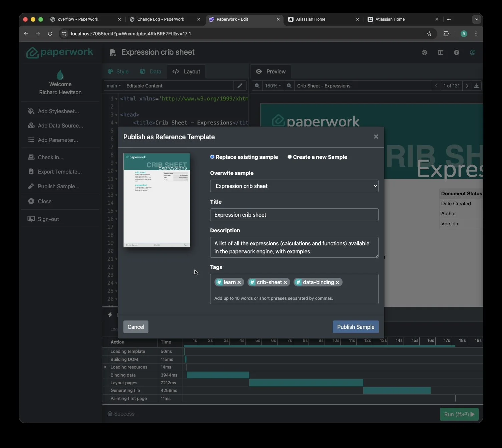Open the help question mark icon

[457, 52]
